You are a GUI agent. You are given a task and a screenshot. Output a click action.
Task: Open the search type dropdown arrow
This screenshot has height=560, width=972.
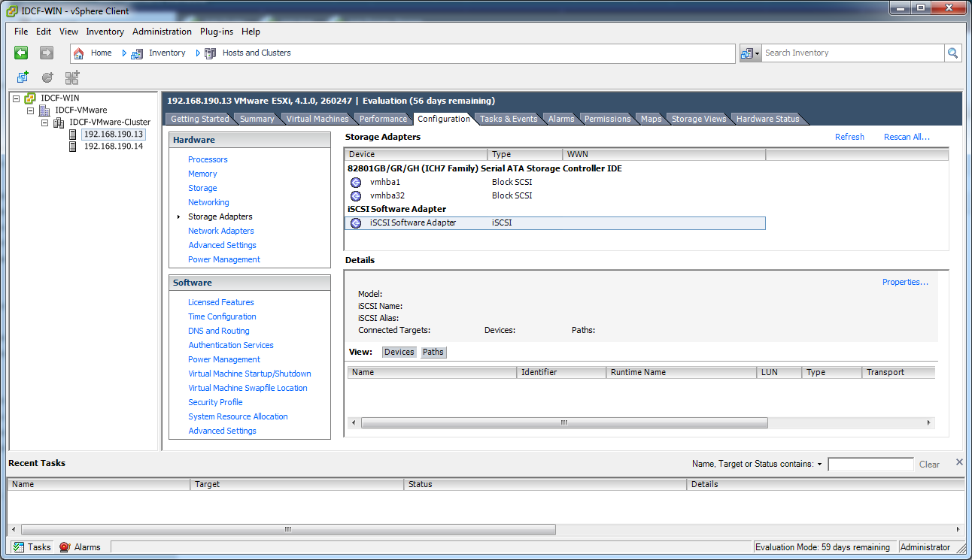[756, 53]
